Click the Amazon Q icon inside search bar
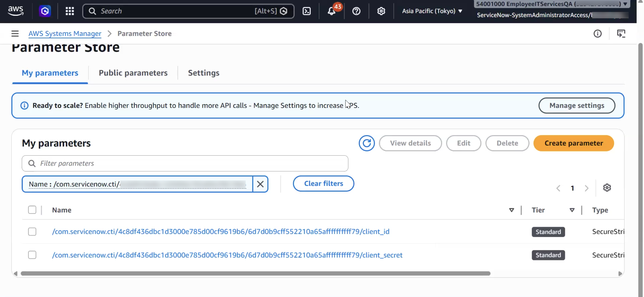644x297 pixels. click(x=284, y=11)
